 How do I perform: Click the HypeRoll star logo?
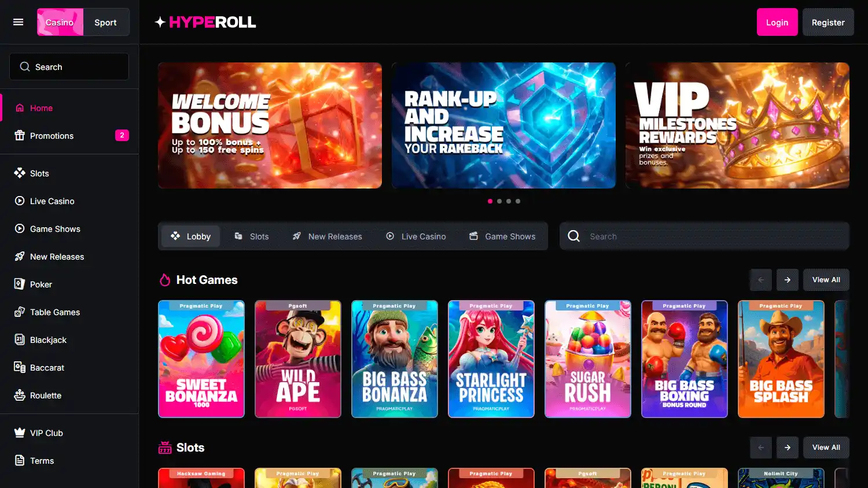pyautogui.click(x=160, y=22)
